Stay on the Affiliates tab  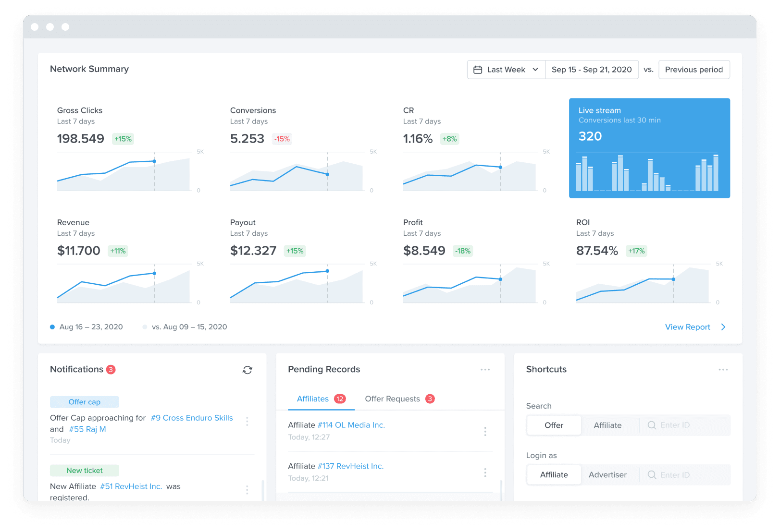[x=313, y=399]
